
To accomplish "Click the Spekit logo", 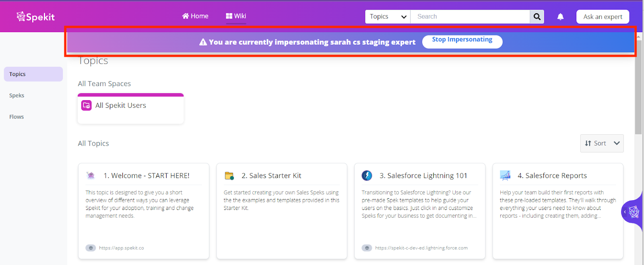I will tap(35, 16).
